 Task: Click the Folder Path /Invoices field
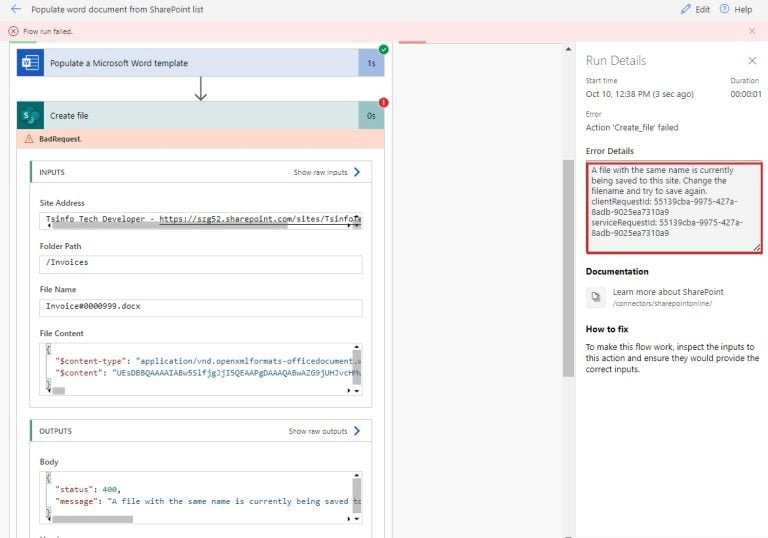point(201,264)
